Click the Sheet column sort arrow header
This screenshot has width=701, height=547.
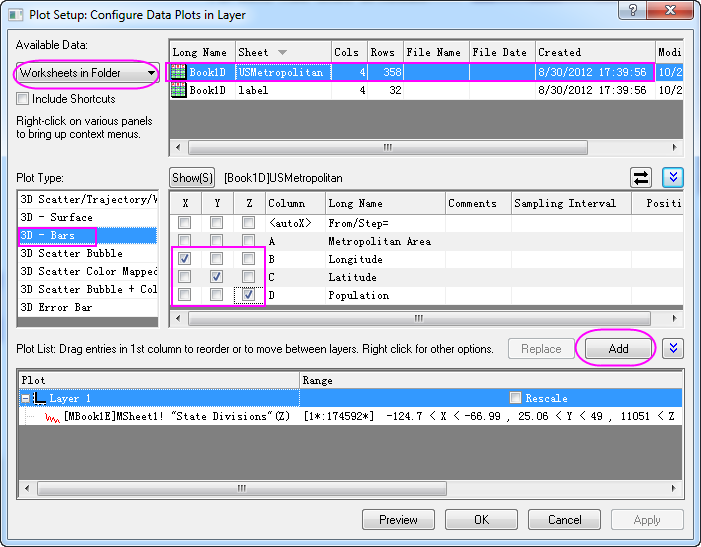coord(282,52)
